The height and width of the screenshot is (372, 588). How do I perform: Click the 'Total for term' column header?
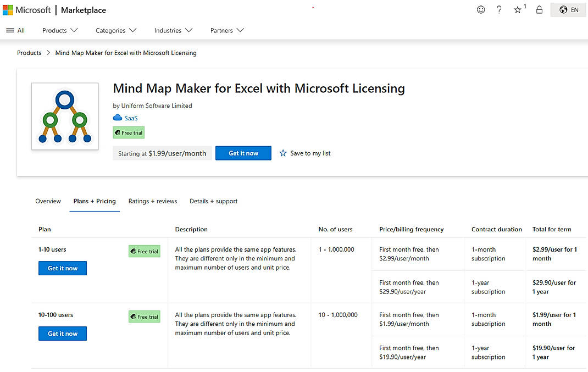[x=552, y=229]
